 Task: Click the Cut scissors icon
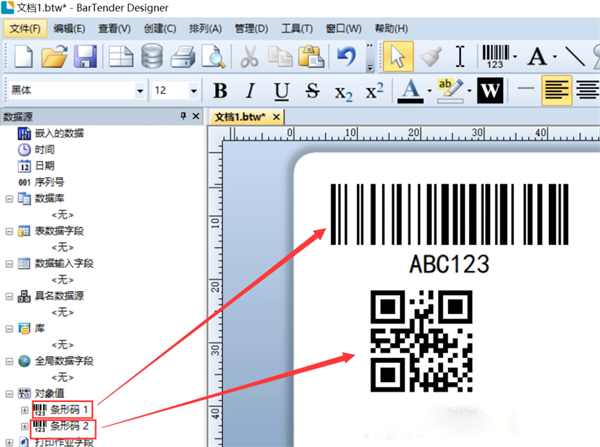pos(251,56)
